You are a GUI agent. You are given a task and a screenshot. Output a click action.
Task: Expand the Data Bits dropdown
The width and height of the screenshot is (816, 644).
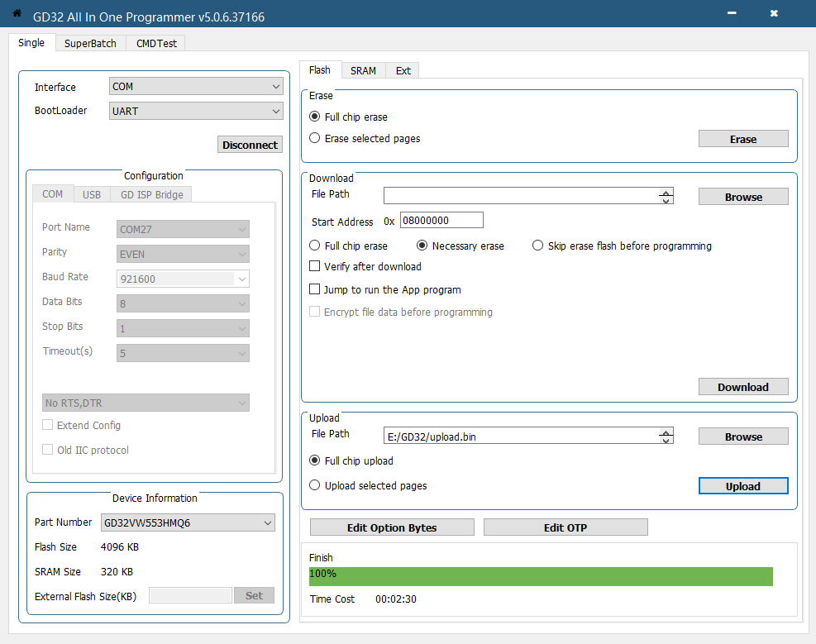click(x=183, y=303)
